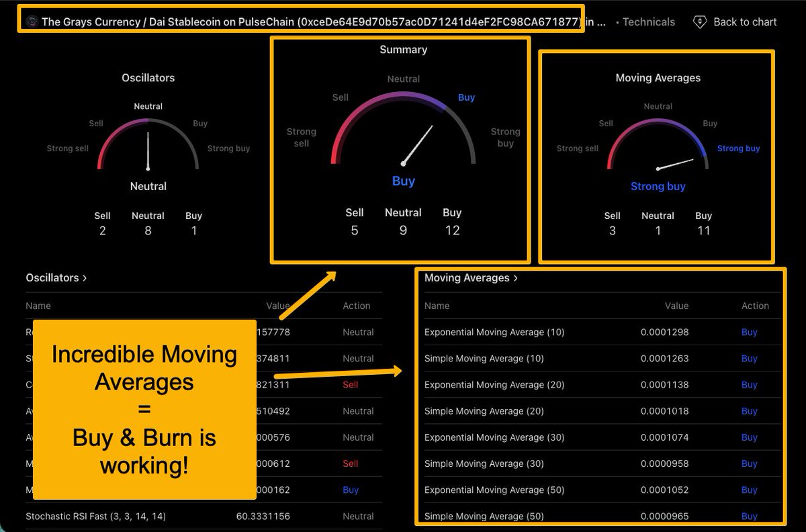Click the oscillator value 60.3331156
This screenshot has width=806, height=532.
click(x=263, y=516)
